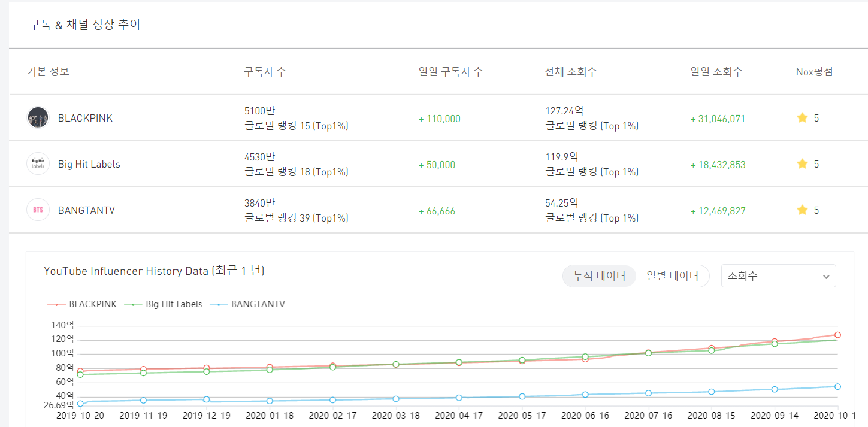
Task: Click BANGTANTV data point at 2019-10-20
Action: 80,404
